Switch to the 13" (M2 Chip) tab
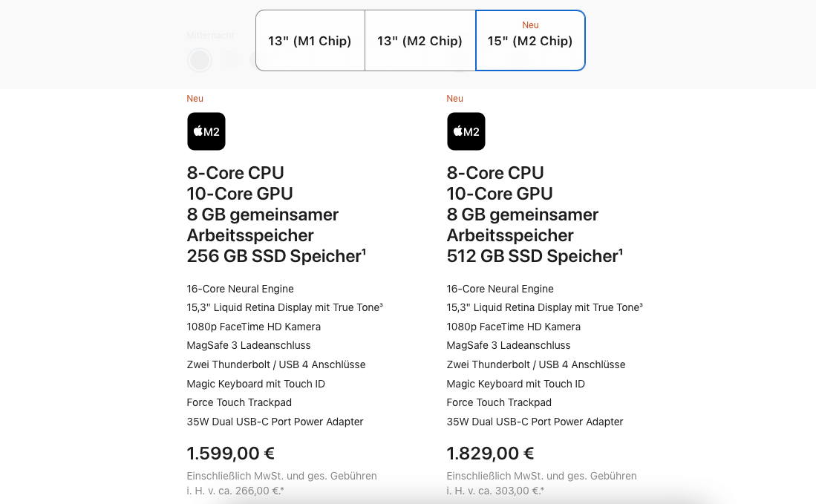Viewport: 816px width, 504px height. click(x=420, y=41)
